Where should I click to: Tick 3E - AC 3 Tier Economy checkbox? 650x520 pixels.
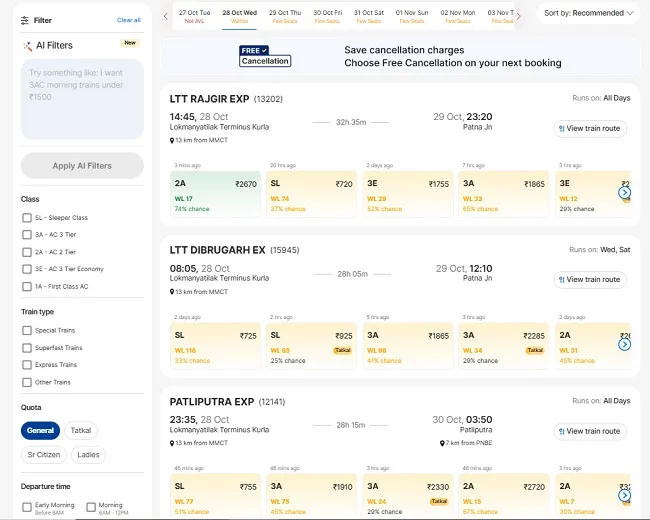click(x=27, y=269)
